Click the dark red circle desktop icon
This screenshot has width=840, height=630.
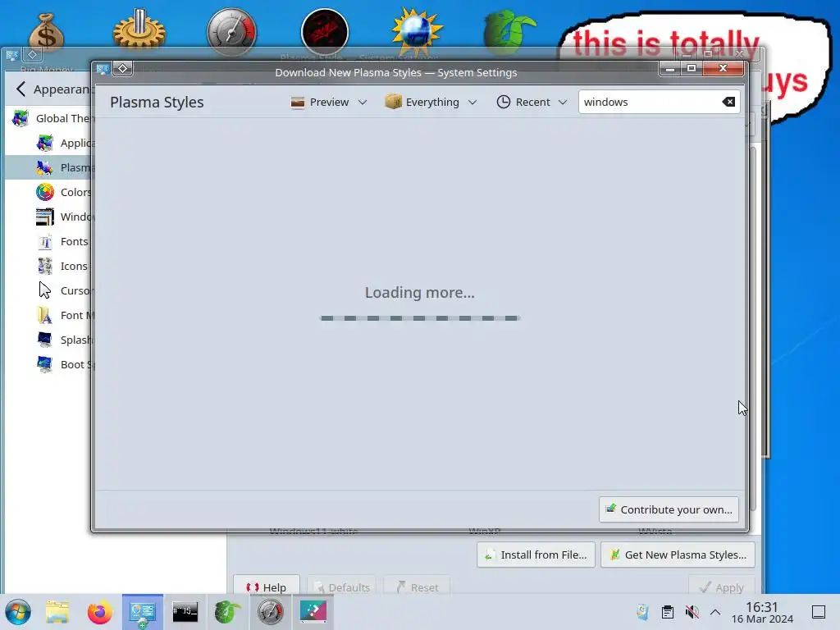(x=325, y=32)
